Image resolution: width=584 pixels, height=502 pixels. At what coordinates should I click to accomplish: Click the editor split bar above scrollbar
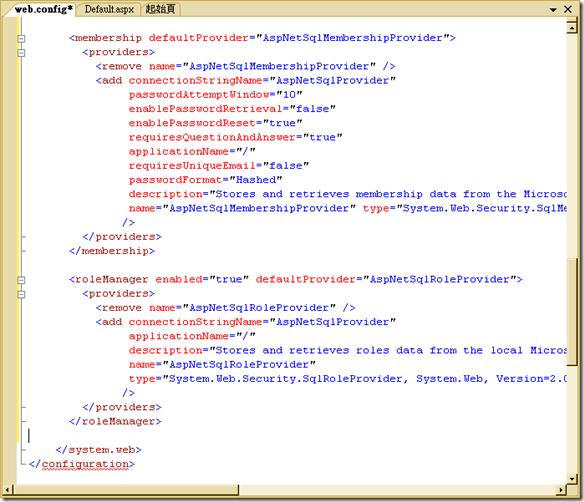click(x=572, y=19)
